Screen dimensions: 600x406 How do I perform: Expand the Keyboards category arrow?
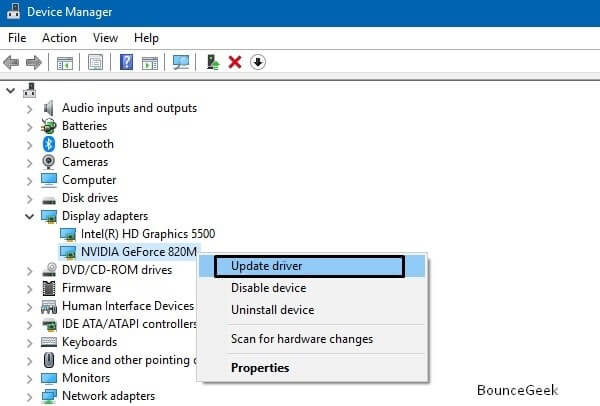(29, 343)
